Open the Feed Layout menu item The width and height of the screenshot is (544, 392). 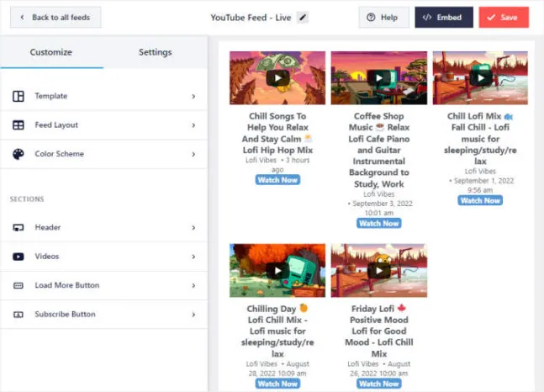tap(104, 125)
